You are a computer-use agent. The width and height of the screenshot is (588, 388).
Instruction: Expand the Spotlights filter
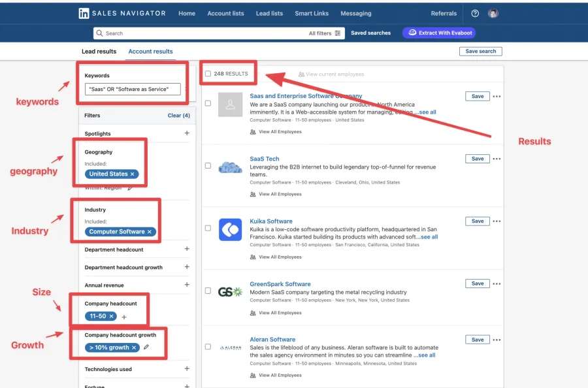tap(187, 134)
